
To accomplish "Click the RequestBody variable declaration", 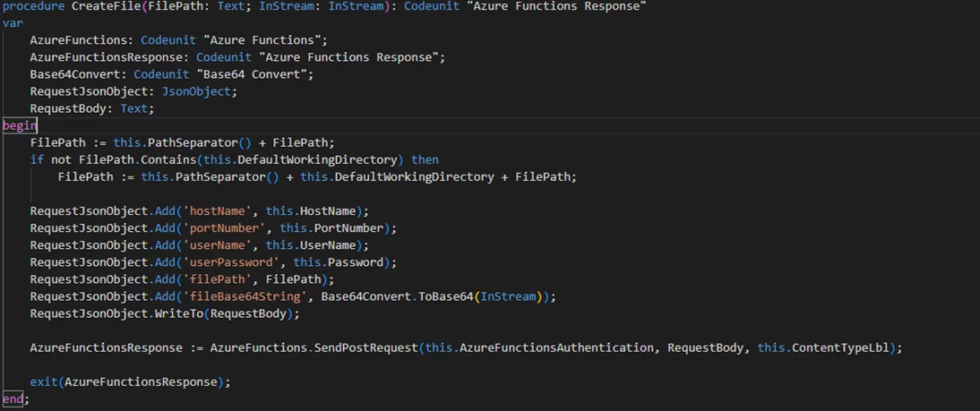I will pyautogui.click(x=71, y=108).
